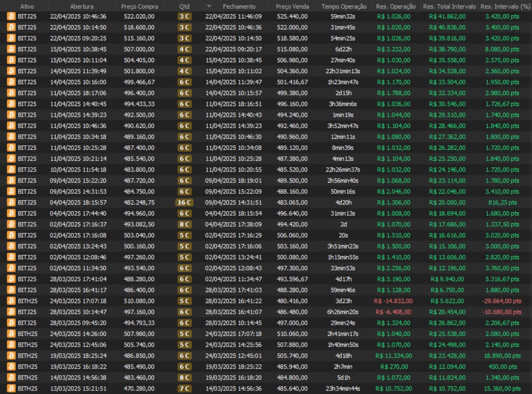Click the Bitcoin icon in the row opened 22/04/2025 10:46:36
This screenshot has height=394, width=532.
(11, 16)
